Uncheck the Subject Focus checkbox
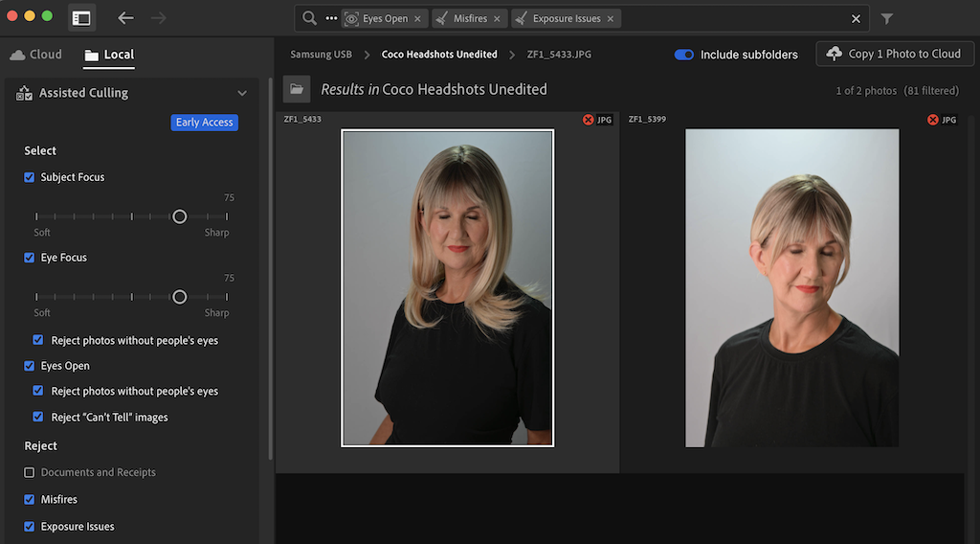Screen dimensions: 980x544 click(30, 177)
